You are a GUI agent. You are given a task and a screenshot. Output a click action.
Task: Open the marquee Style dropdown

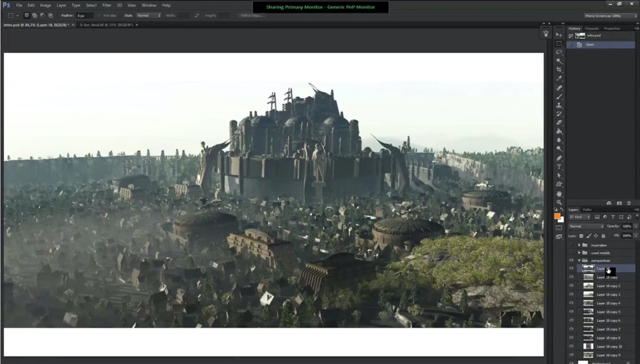[x=148, y=15]
